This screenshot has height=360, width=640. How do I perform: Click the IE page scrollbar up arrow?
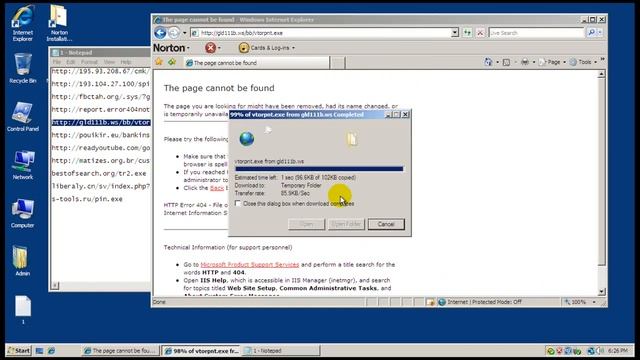click(601, 74)
